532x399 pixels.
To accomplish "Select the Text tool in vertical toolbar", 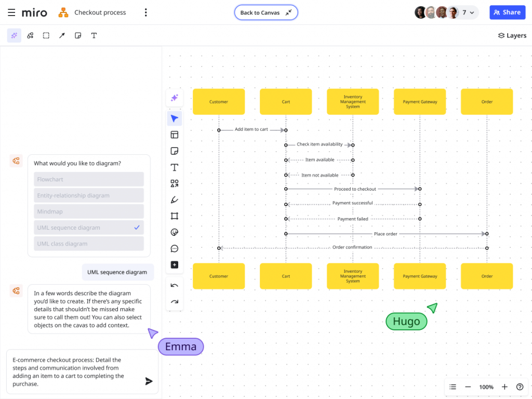I will coord(175,167).
